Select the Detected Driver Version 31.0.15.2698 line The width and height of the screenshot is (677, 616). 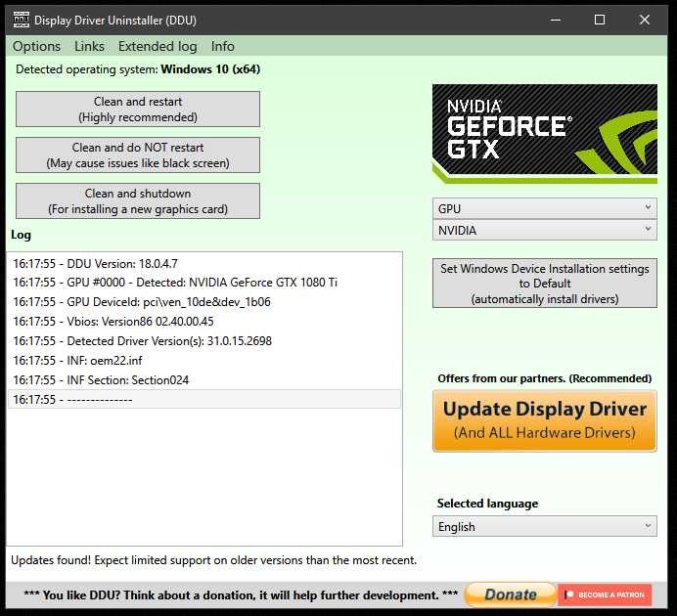pyautogui.click(x=204, y=341)
